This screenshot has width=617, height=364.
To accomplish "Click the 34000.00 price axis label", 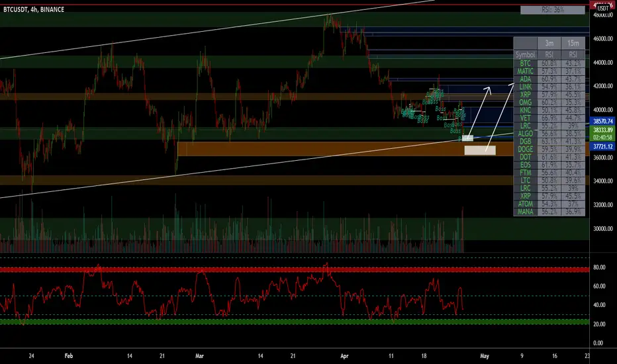I will pyautogui.click(x=603, y=181).
